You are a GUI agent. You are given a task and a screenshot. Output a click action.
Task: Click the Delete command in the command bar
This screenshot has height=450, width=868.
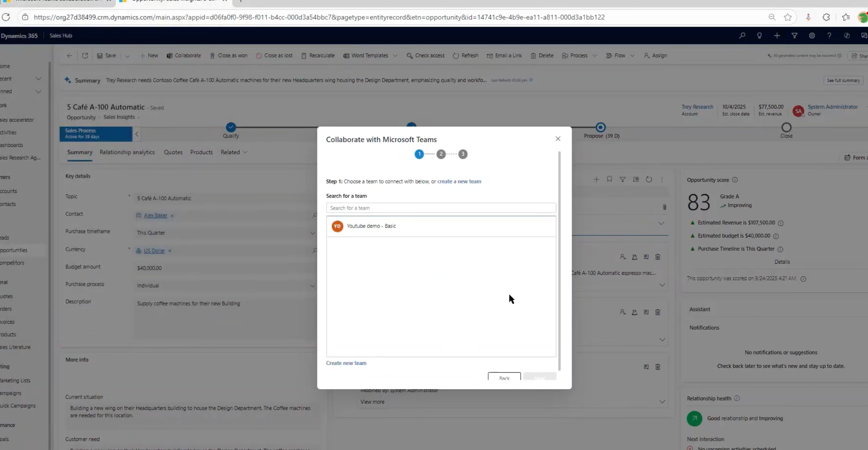coord(542,56)
